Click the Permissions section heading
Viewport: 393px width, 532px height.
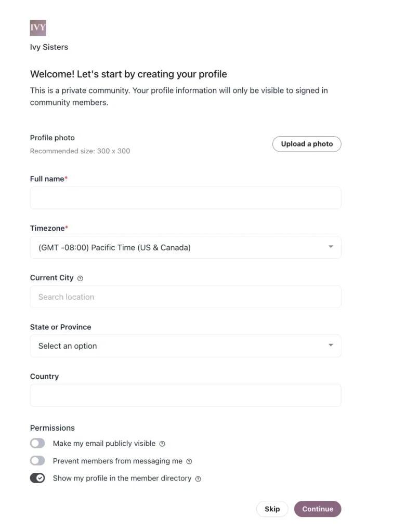(x=53, y=428)
